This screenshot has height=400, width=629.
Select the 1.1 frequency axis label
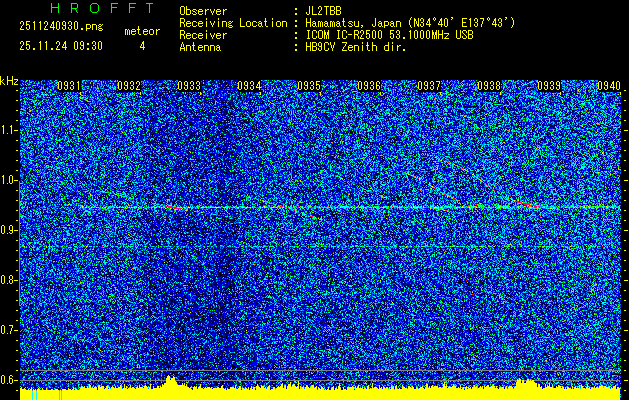pyautogui.click(x=9, y=130)
